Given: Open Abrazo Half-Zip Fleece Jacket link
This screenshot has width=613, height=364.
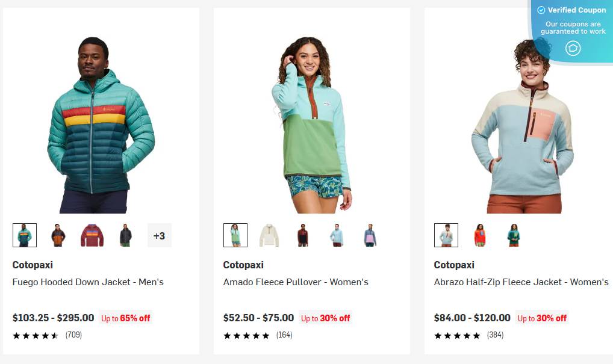Looking at the screenshot, I should pos(521,282).
